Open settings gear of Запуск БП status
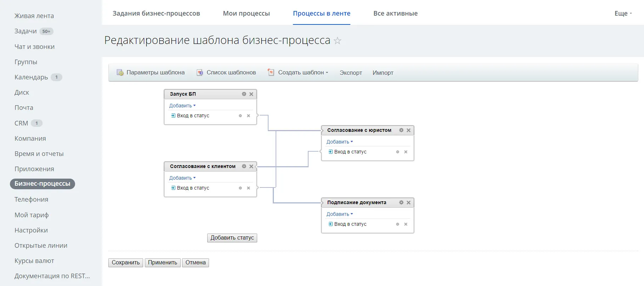 click(244, 94)
